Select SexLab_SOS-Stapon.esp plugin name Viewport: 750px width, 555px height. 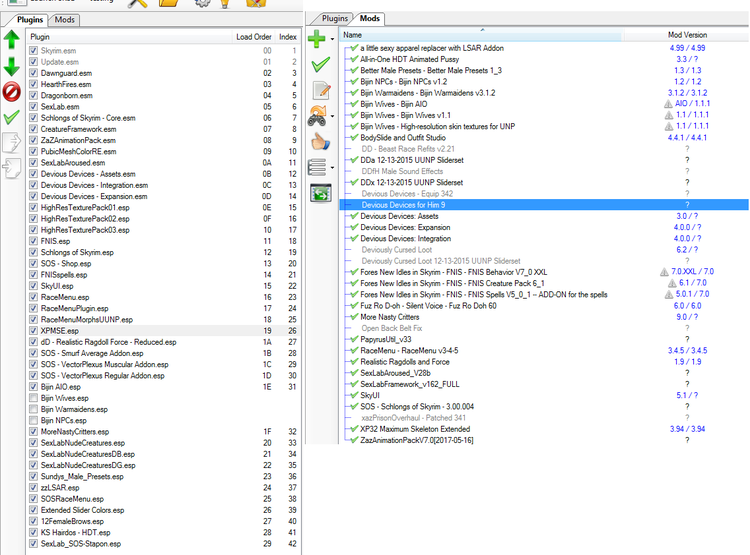click(x=81, y=544)
